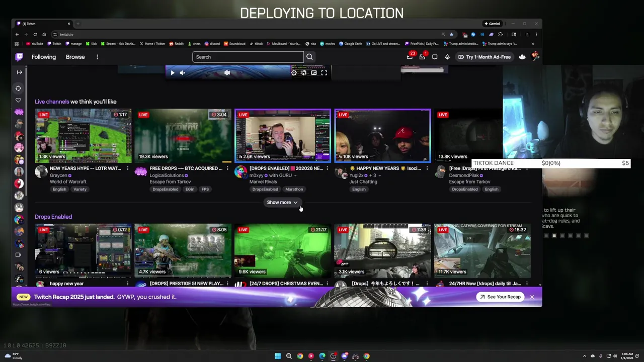Select the Variety tag
Image resolution: width=644 pixels, height=362 pixels.
pos(80,189)
